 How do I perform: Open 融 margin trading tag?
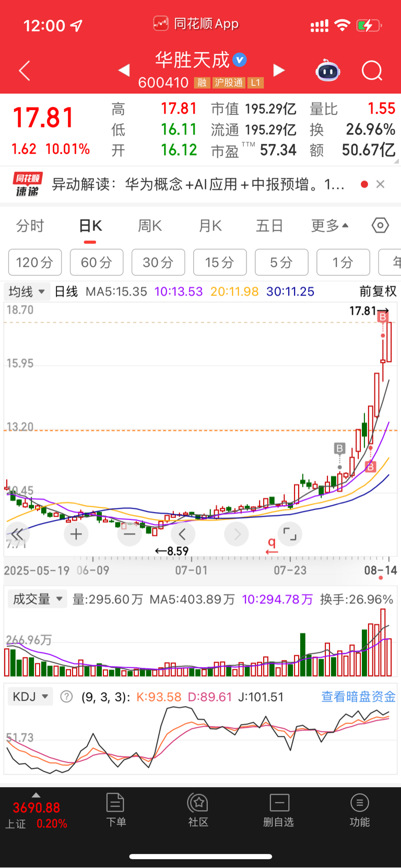[x=202, y=82]
